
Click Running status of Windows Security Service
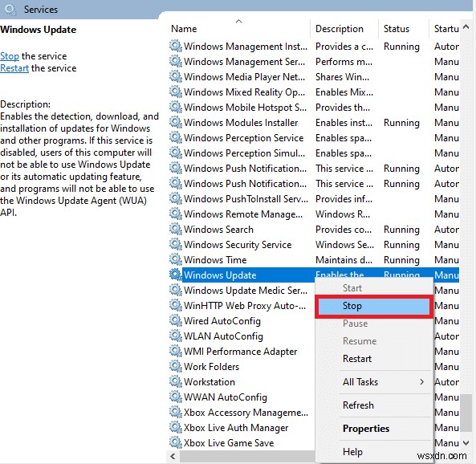pos(401,245)
